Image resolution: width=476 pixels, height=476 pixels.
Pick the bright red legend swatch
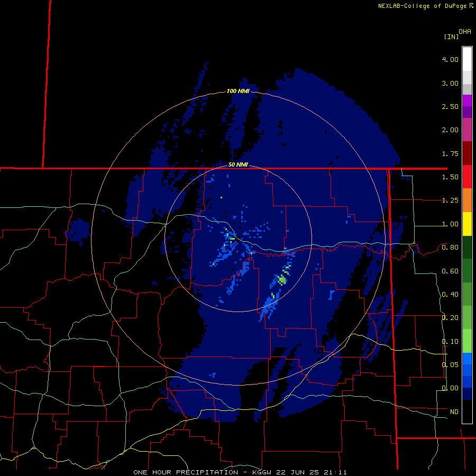coord(467,177)
